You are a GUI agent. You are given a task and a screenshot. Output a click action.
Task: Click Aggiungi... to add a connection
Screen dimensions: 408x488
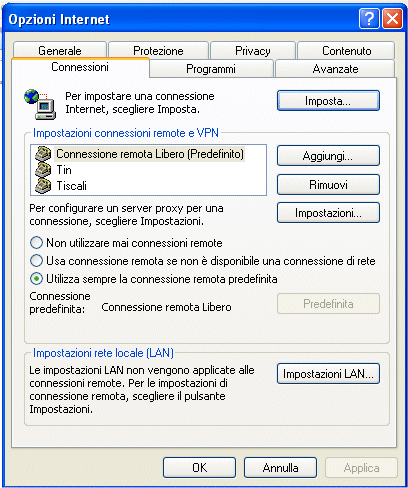point(328,156)
